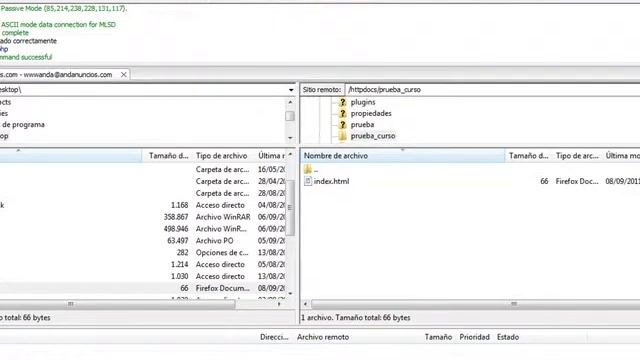Select local folder row dated 28/04
Image resolution: width=640 pixels, height=360 pixels.
(x=143, y=181)
